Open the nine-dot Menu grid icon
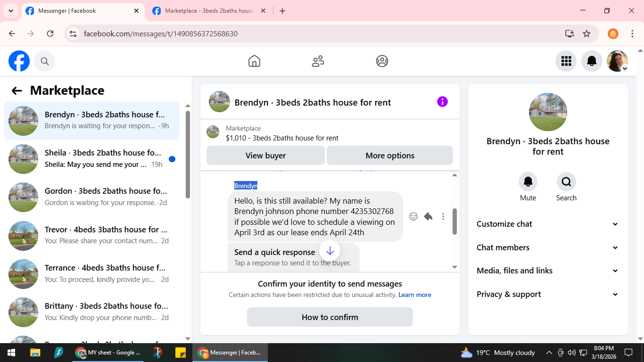The width and height of the screenshot is (644, 362). click(x=566, y=61)
